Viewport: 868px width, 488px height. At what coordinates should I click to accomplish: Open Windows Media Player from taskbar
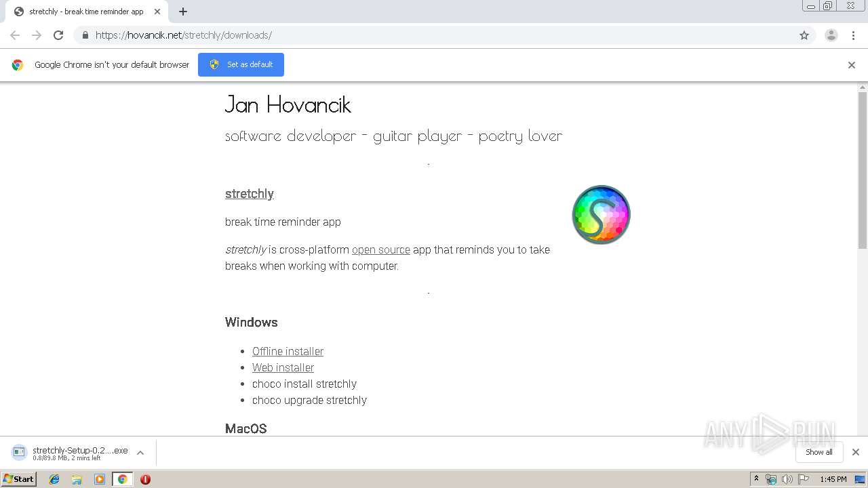pos(100,479)
